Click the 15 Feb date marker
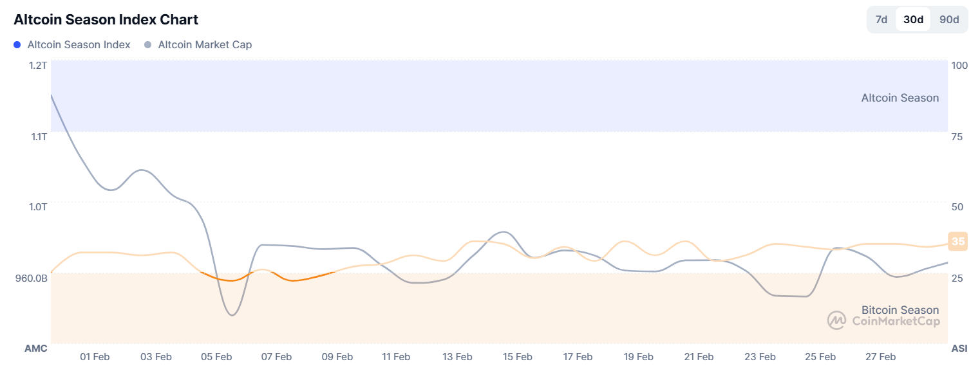The height and width of the screenshot is (373, 980). click(517, 357)
